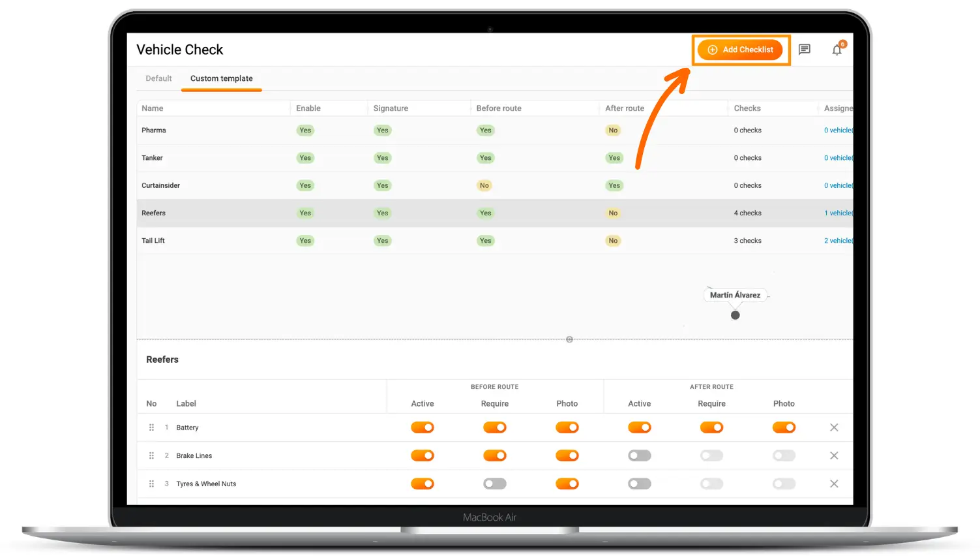Disable Tyres & Wheel Nuts before-route Photo
980x556 pixels.
567,484
